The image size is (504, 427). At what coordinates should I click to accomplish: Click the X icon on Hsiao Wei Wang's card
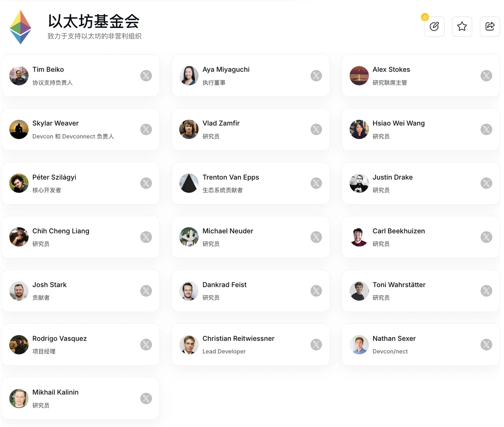pyautogui.click(x=486, y=129)
